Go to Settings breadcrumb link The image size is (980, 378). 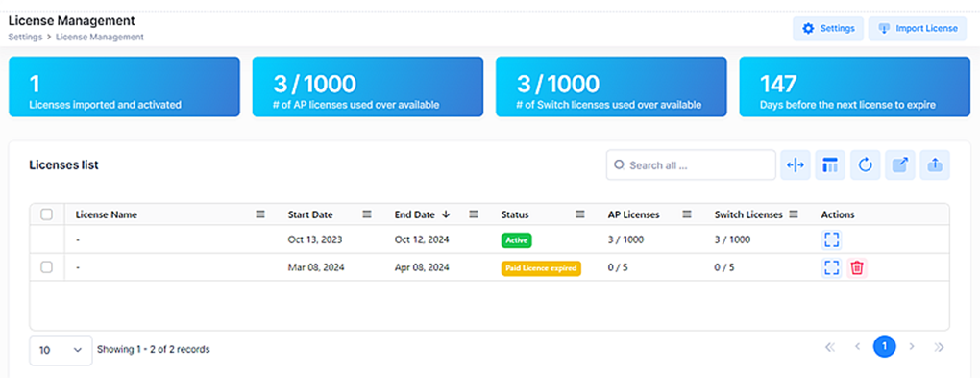[x=25, y=37]
